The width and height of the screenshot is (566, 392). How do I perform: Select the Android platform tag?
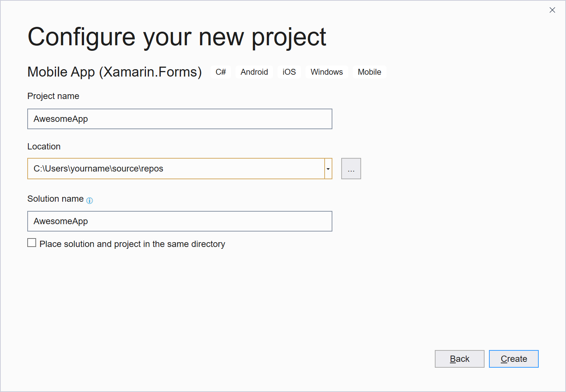[x=254, y=72]
